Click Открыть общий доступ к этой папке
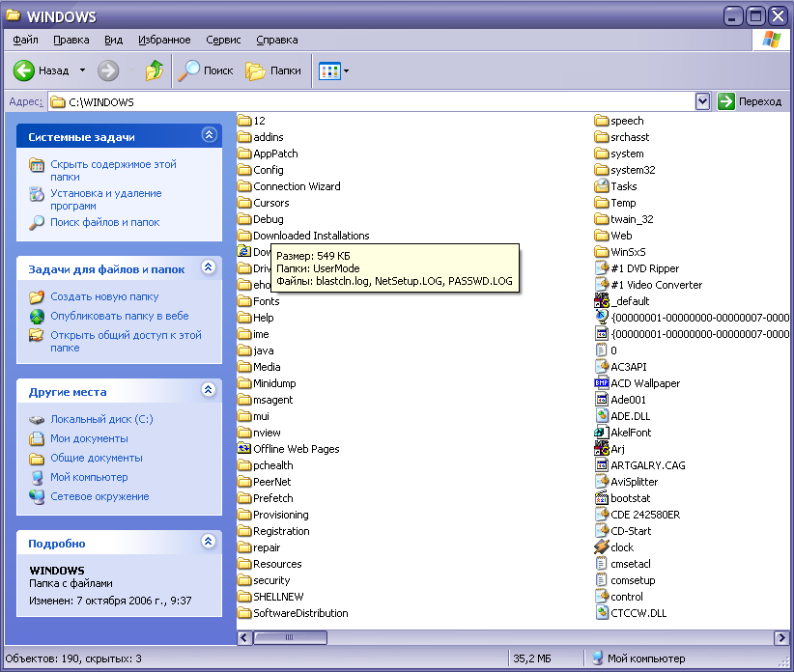This screenshot has width=794, height=672. [126, 342]
